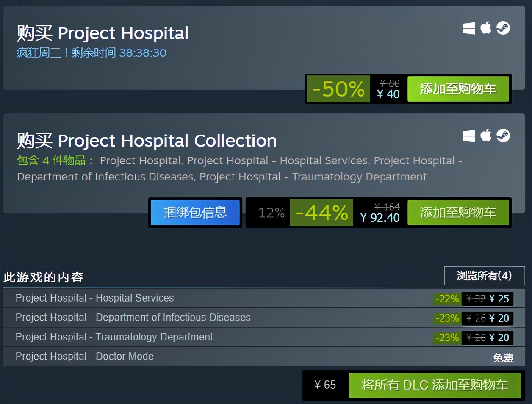Click the Windows platform icon for Project Hospital
Screen dimensions: 532x404
[x=468, y=28]
